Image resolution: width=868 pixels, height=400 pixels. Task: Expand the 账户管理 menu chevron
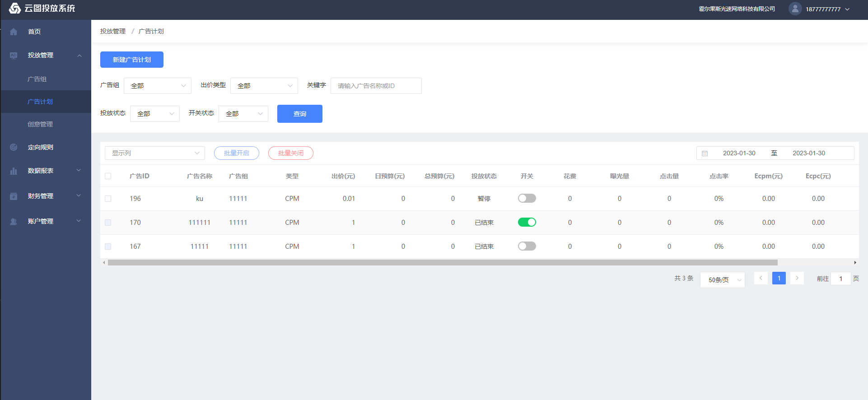pos(79,221)
